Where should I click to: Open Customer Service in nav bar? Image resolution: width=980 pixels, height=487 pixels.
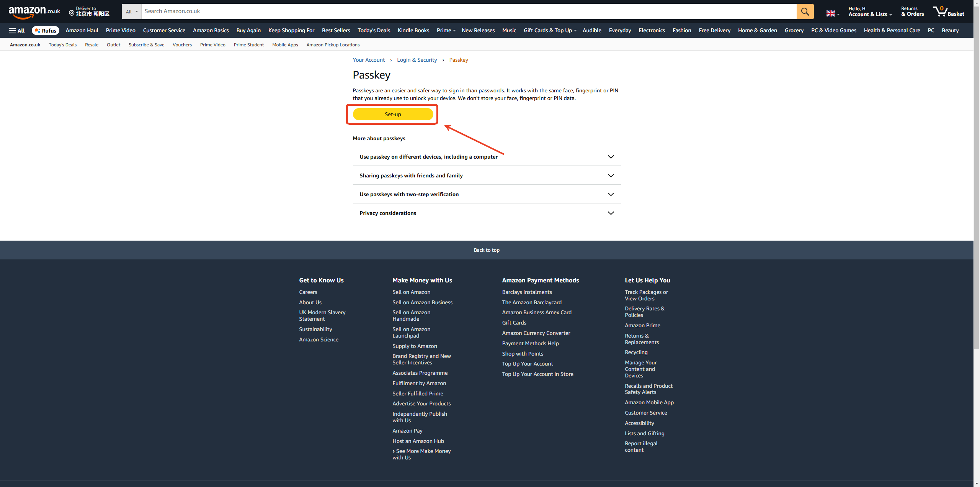click(164, 31)
